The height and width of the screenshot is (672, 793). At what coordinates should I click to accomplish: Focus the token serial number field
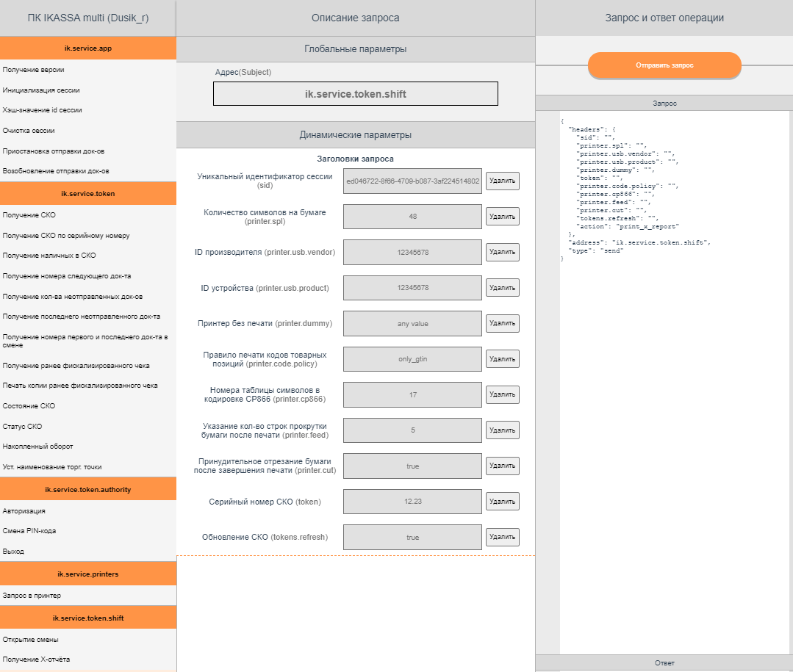(x=412, y=502)
